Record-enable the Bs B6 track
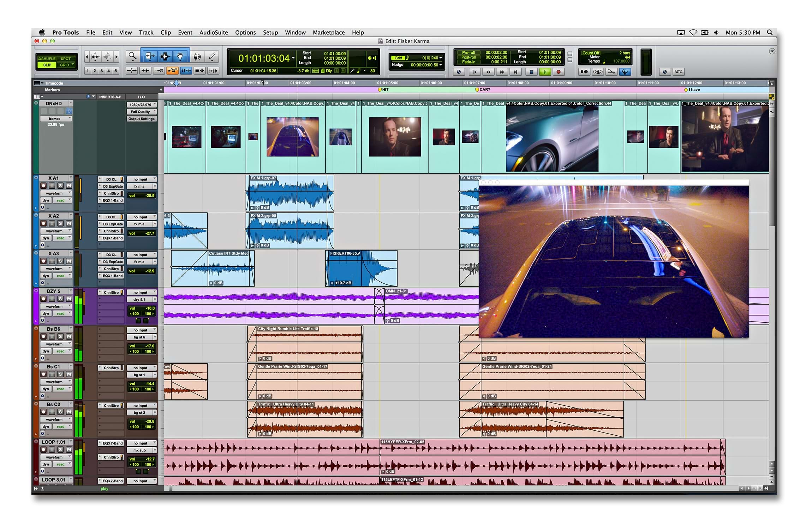 tap(43, 337)
